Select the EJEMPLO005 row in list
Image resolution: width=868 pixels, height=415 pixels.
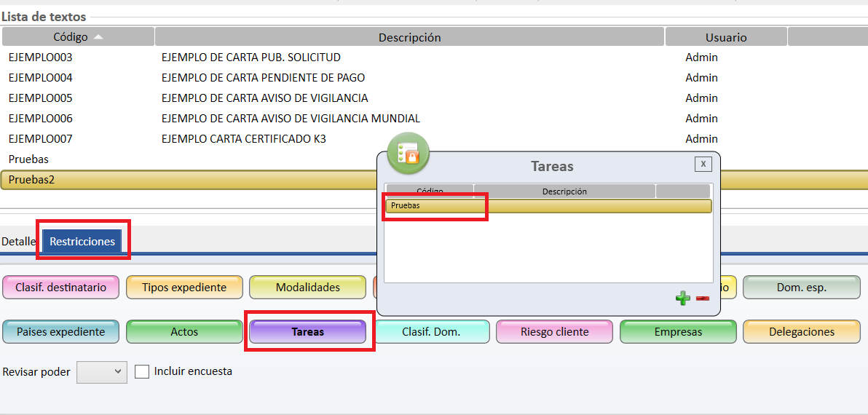[x=41, y=98]
